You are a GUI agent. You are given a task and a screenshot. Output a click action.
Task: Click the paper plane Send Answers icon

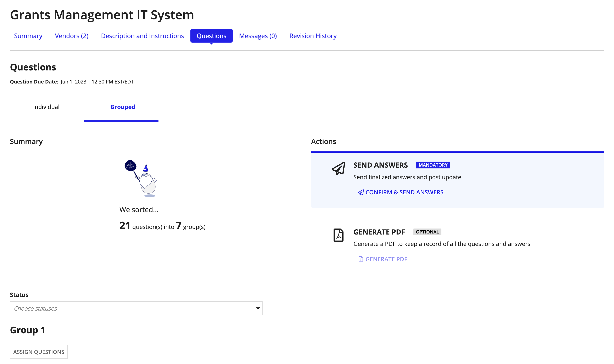339,168
